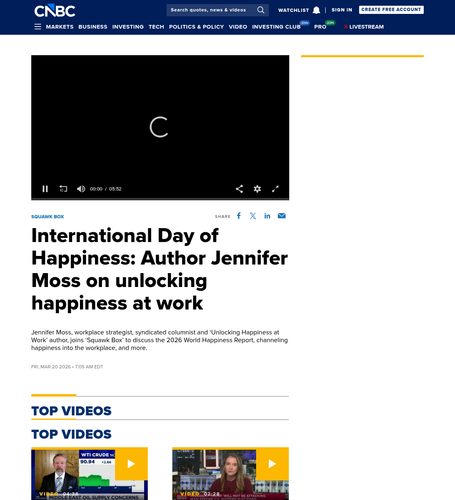Image resolution: width=455 pixels, height=500 pixels.
Task: Rewind video ten seconds icon
Action: [x=63, y=189]
